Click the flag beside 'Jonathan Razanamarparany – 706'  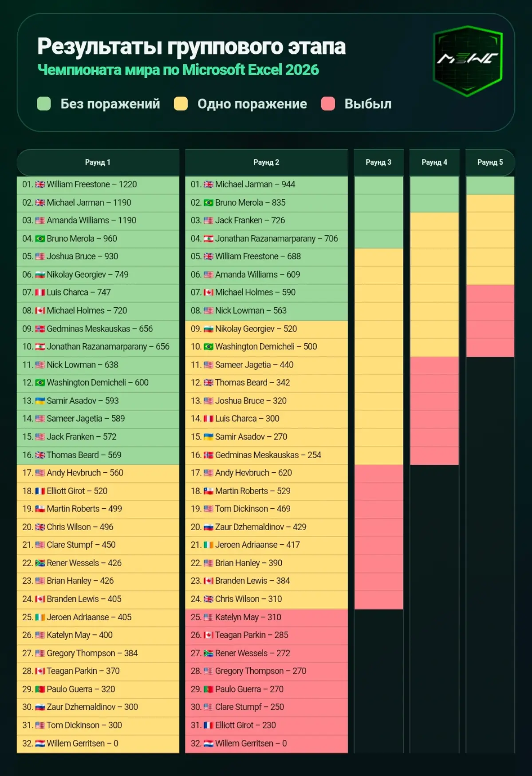209,239
